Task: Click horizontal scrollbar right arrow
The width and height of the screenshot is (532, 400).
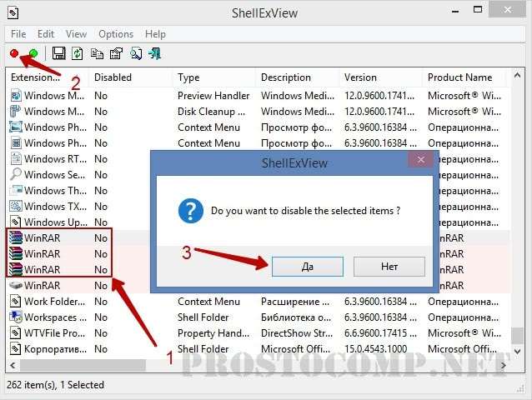Action: pos(504,366)
